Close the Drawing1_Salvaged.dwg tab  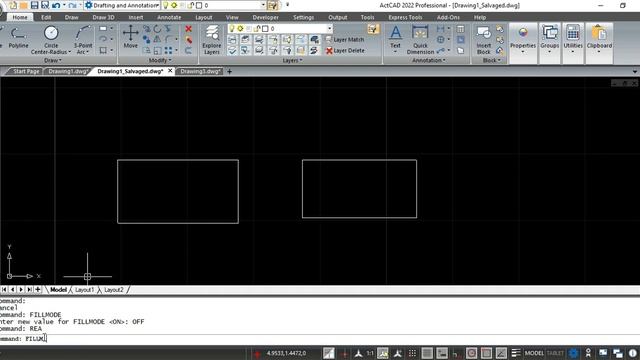170,71
